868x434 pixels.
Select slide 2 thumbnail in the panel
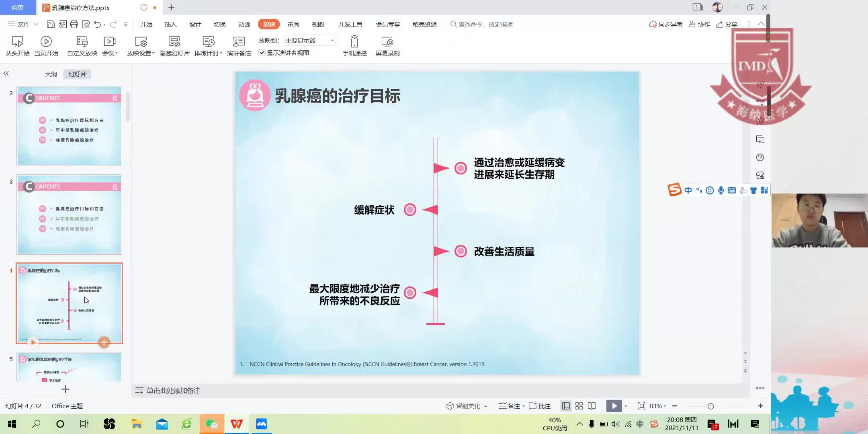click(69, 127)
